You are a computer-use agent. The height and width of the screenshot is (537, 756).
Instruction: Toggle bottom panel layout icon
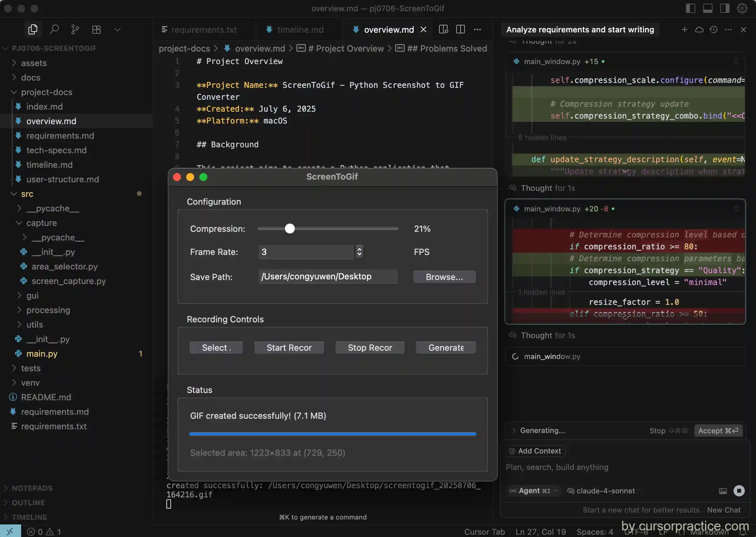click(708, 8)
